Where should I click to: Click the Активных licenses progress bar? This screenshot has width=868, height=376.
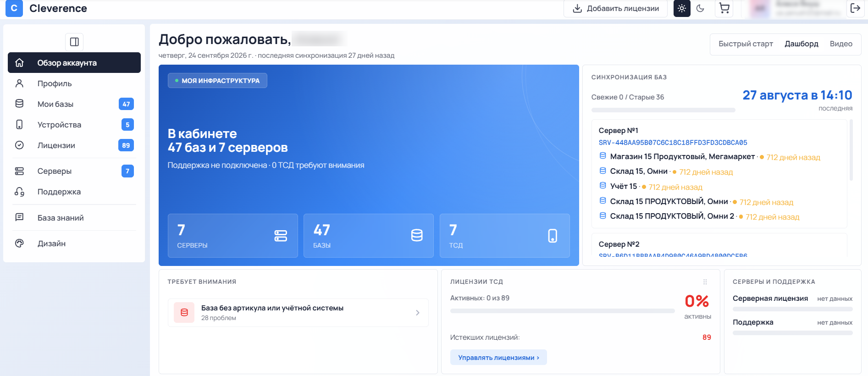coord(562,311)
